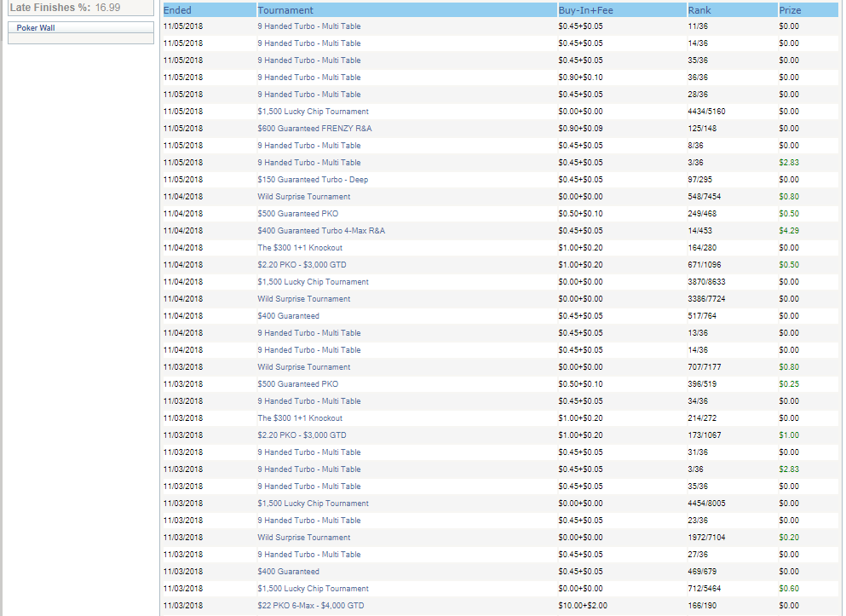Open $400 Guaranteed ranked 469/679
The height and width of the screenshot is (616, 846).
point(288,572)
